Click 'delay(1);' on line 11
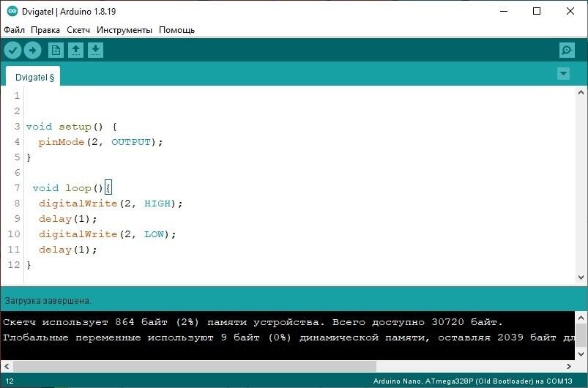The width and height of the screenshot is (588, 388). [x=68, y=250]
